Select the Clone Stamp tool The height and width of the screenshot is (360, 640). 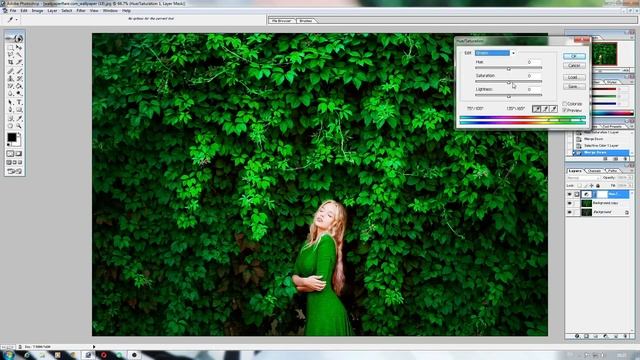pyautogui.click(x=11, y=78)
